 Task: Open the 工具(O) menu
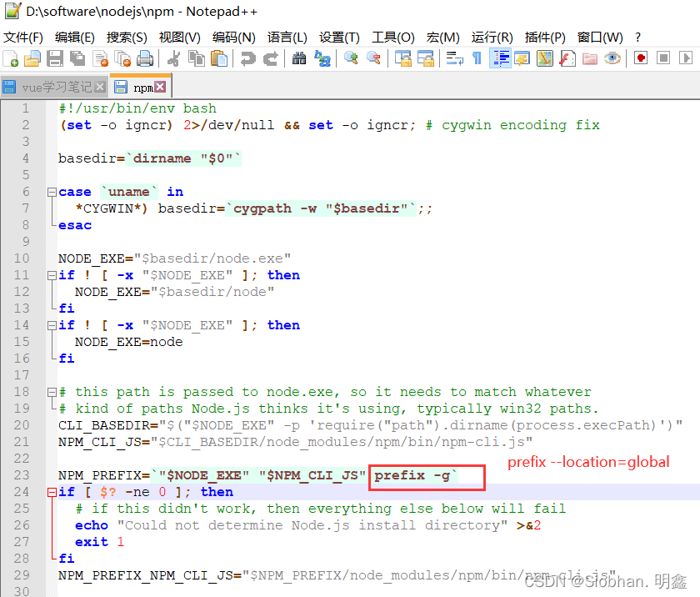[x=392, y=38]
